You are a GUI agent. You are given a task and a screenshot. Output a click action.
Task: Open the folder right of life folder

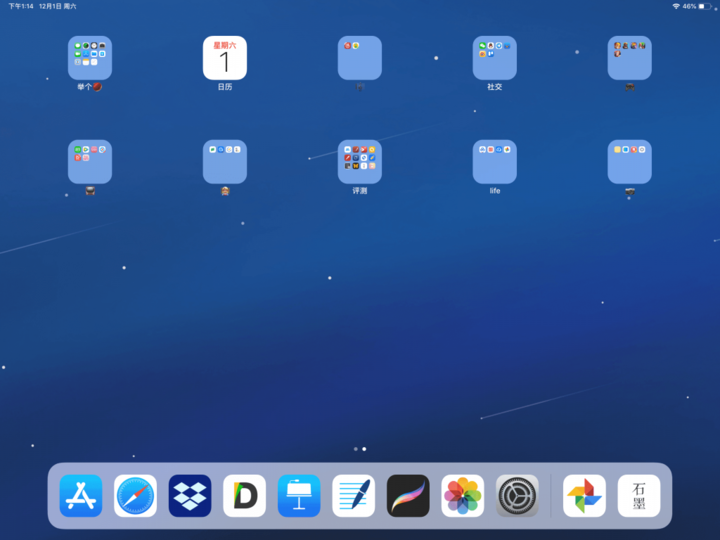(630, 162)
